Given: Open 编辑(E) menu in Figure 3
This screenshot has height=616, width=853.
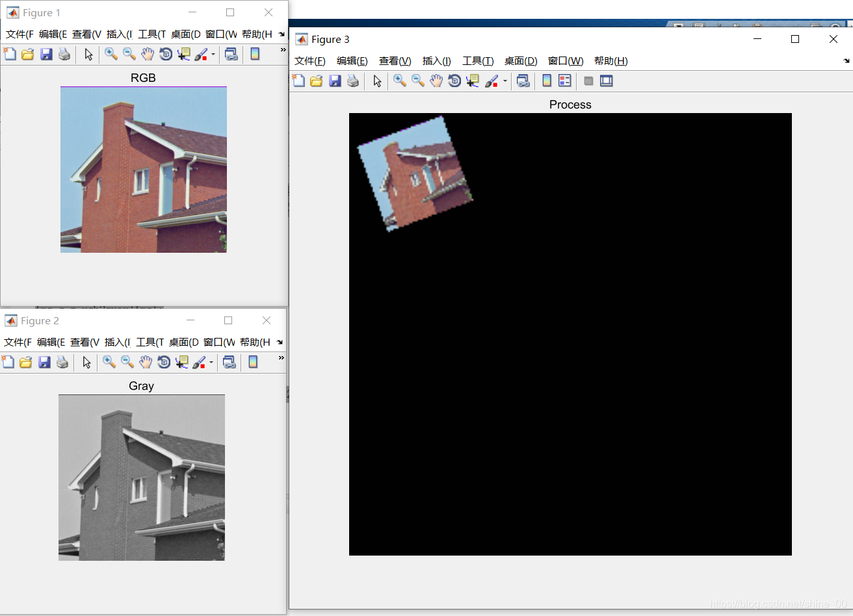Looking at the screenshot, I should 352,61.
